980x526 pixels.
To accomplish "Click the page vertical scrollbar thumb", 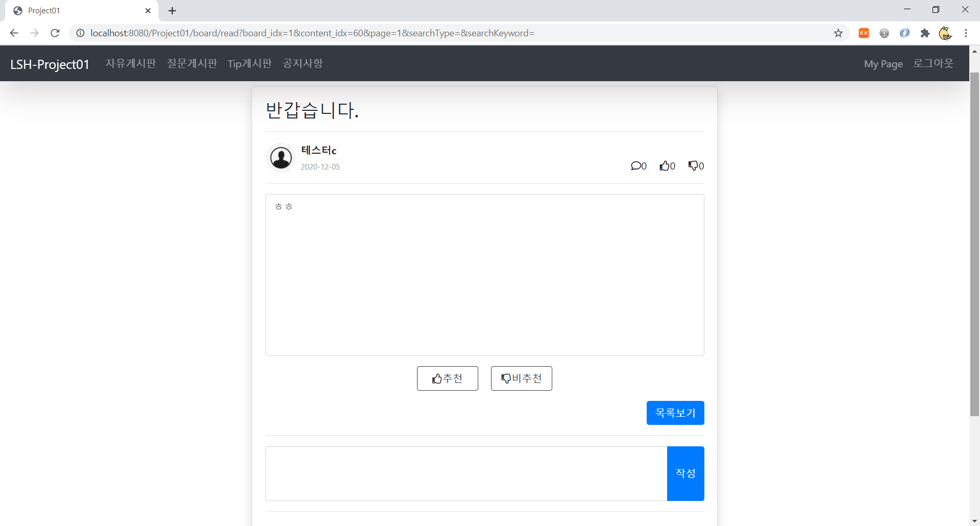I will coord(974,244).
